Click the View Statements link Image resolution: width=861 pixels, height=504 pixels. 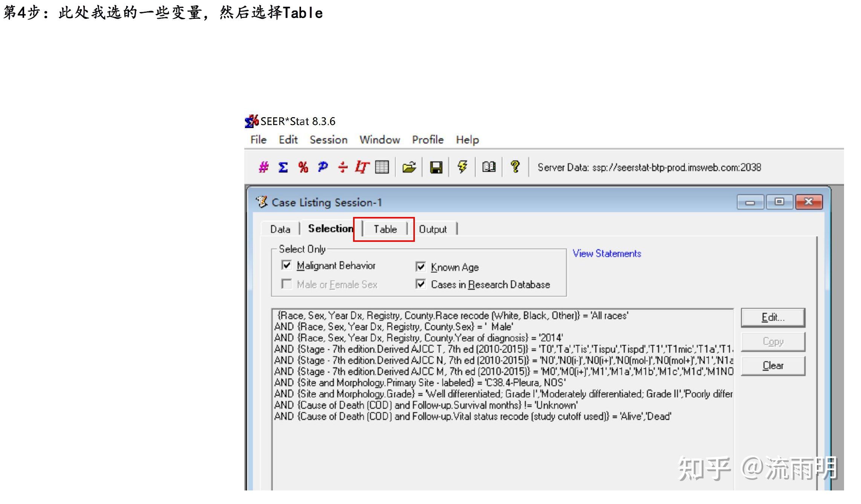click(x=607, y=254)
